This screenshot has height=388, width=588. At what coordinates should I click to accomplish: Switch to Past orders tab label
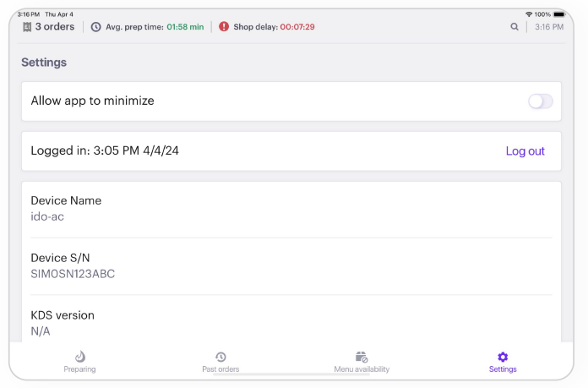tap(220, 369)
